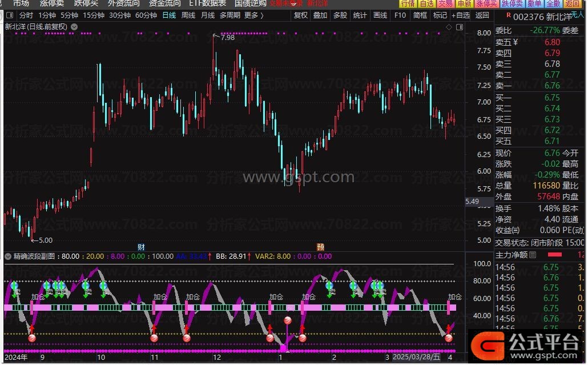Click the 撤单 cancel order button
This screenshot has height=365, width=588.
(534, 4)
